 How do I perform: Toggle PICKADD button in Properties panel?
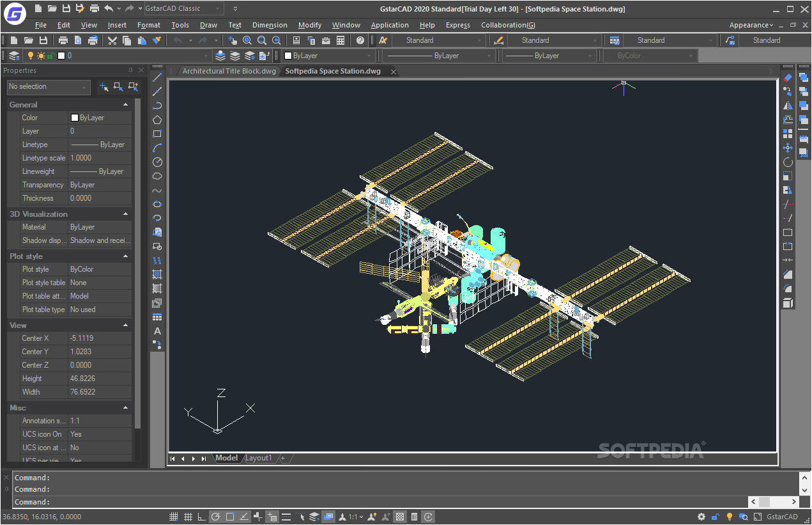pyautogui.click(x=104, y=86)
